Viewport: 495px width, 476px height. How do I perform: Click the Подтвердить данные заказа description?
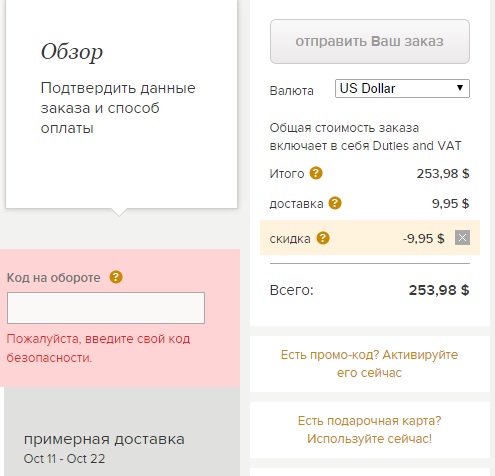point(118,108)
